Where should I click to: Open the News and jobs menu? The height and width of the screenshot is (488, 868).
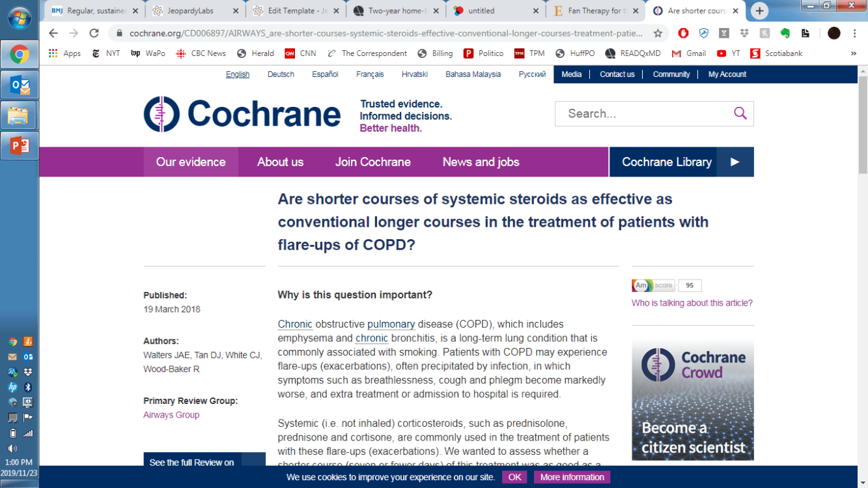(x=481, y=162)
